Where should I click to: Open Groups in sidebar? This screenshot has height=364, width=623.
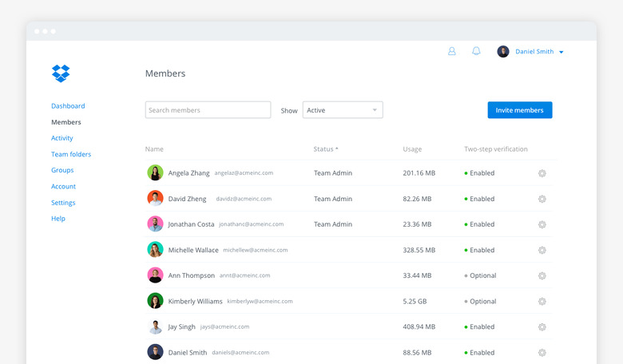point(62,170)
